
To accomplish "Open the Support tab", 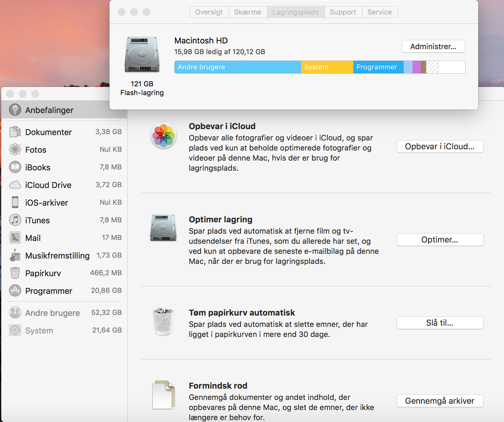I will (343, 12).
